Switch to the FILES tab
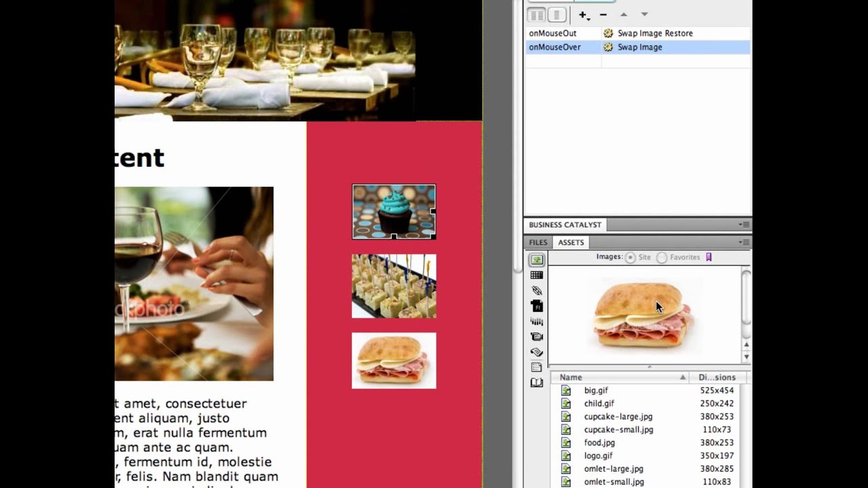Screen dimensions: 868x488 click(x=538, y=243)
